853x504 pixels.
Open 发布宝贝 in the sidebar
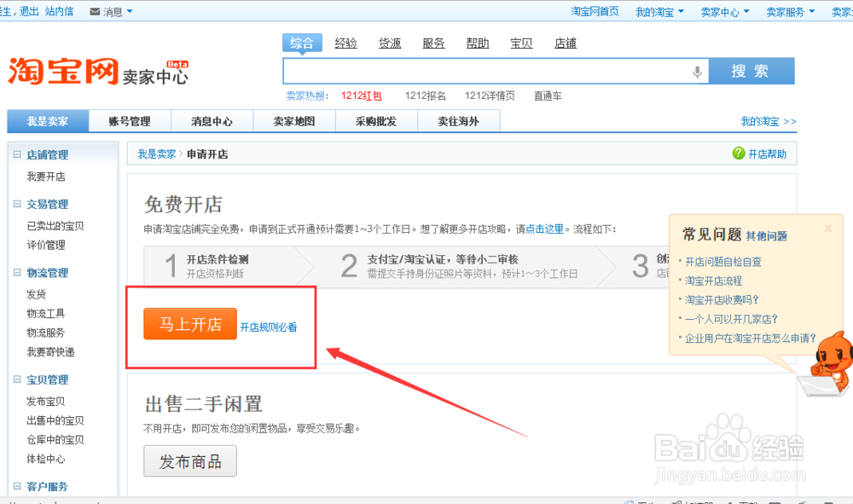(x=46, y=402)
